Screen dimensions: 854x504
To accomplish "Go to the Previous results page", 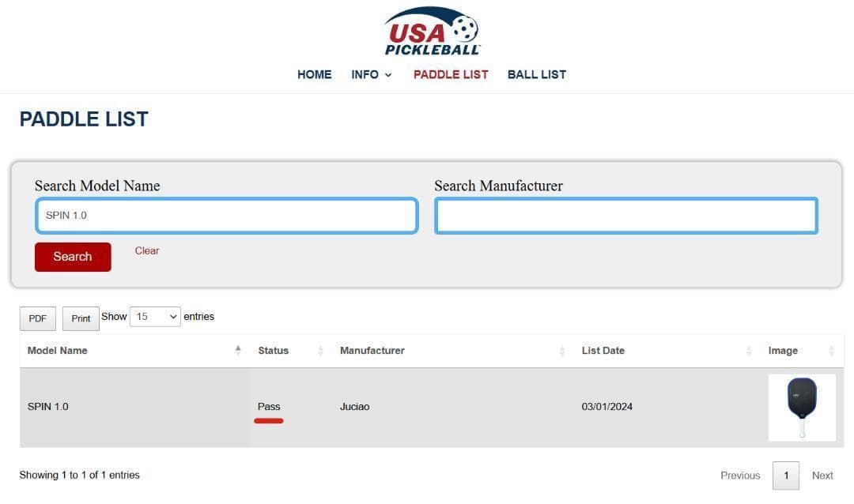I will 740,476.
